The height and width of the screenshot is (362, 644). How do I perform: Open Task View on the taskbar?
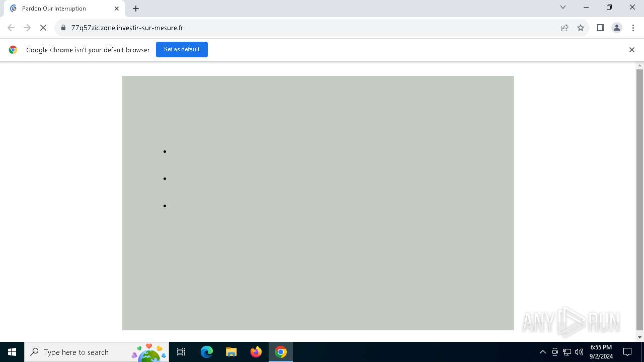tap(181, 352)
